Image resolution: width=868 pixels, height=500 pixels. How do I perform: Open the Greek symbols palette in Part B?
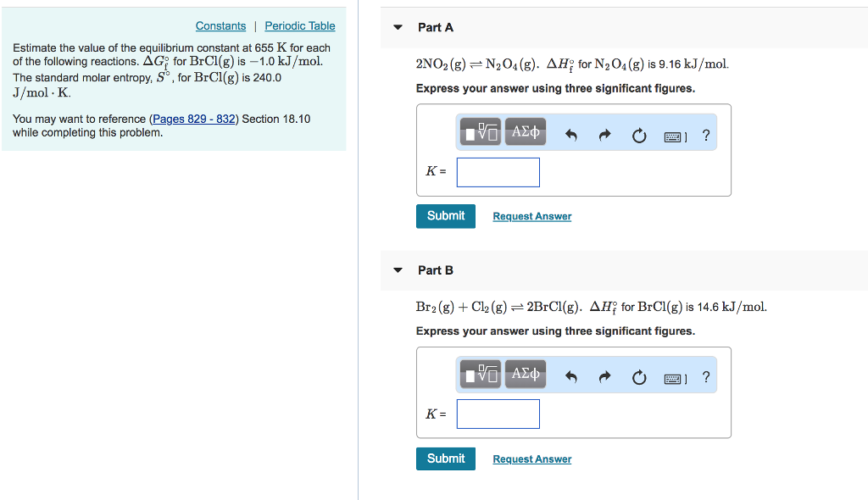[525, 374]
